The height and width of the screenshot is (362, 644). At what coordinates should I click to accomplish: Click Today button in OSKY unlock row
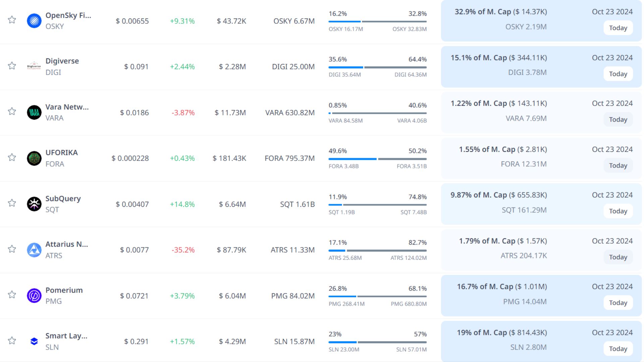pyautogui.click(x=618, y=28)
